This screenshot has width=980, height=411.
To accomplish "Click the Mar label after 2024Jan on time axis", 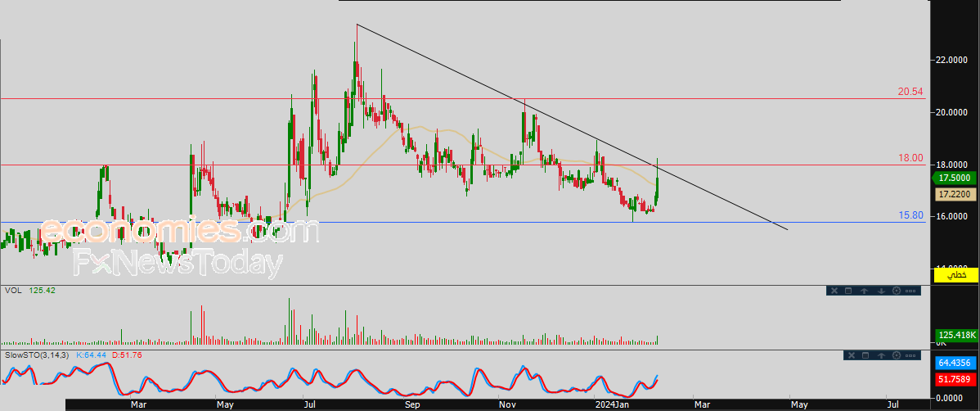I will point(702,405).
